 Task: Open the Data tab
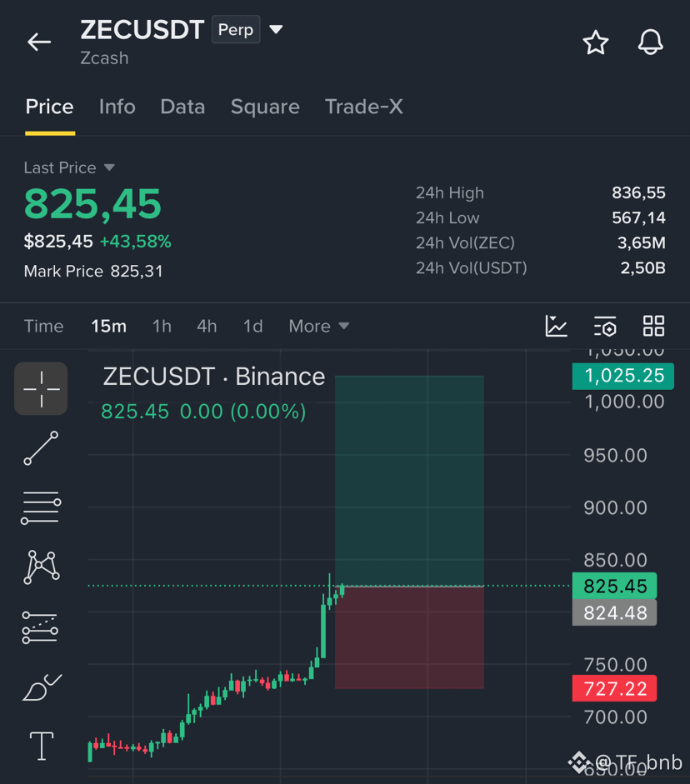tap(182, 107)
